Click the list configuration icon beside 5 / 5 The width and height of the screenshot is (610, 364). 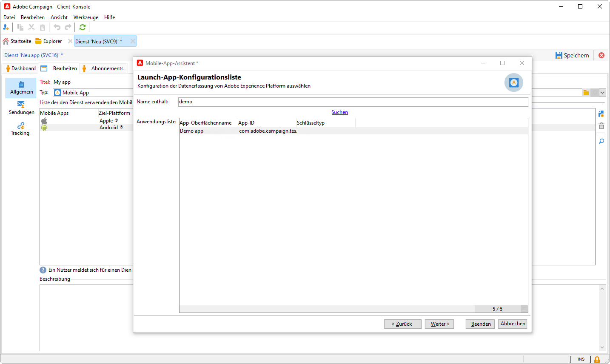coord(524,309)
